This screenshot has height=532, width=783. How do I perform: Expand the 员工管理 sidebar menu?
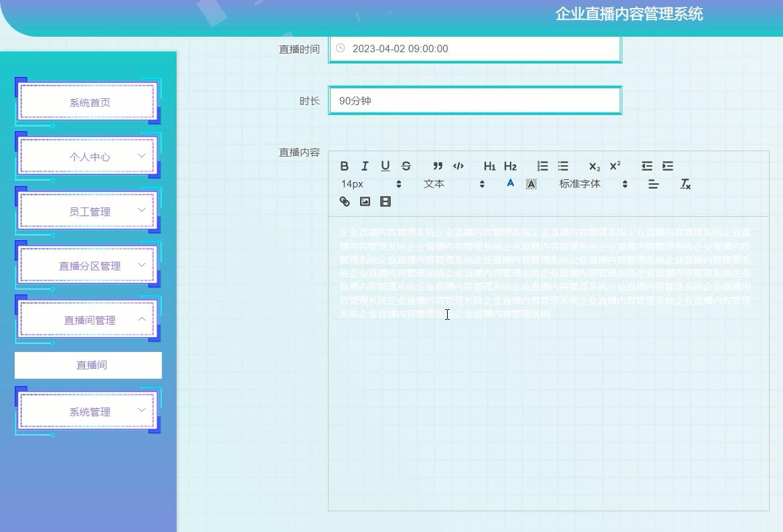pos(88,211)
